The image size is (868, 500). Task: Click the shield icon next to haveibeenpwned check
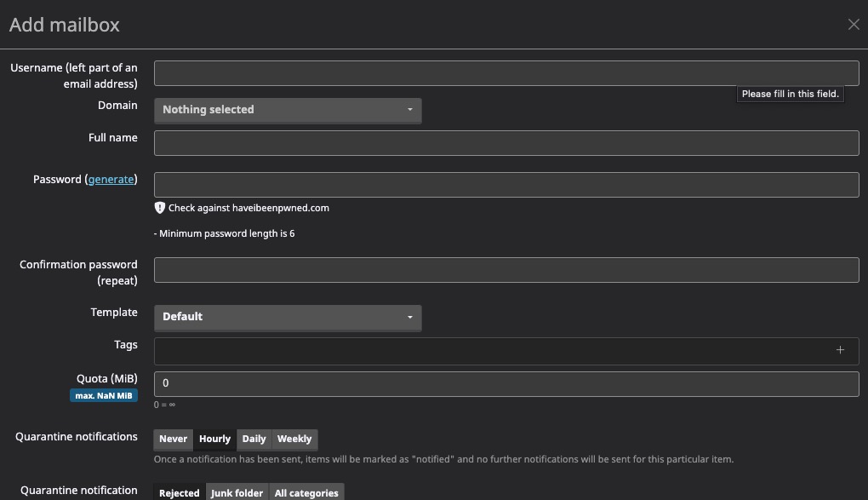160,207
